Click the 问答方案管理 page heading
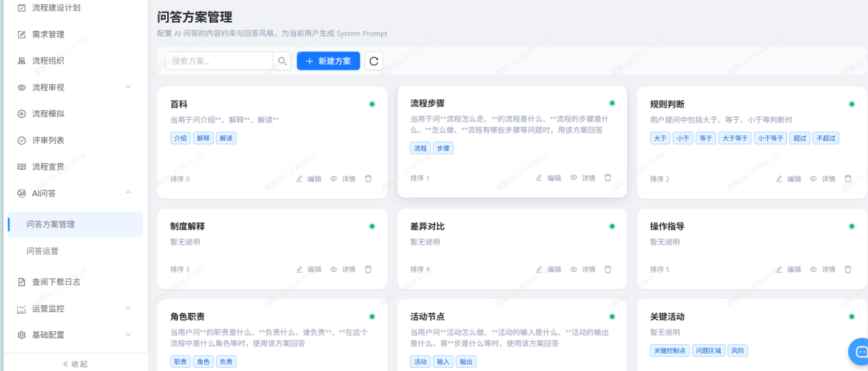 pos(195,17)
